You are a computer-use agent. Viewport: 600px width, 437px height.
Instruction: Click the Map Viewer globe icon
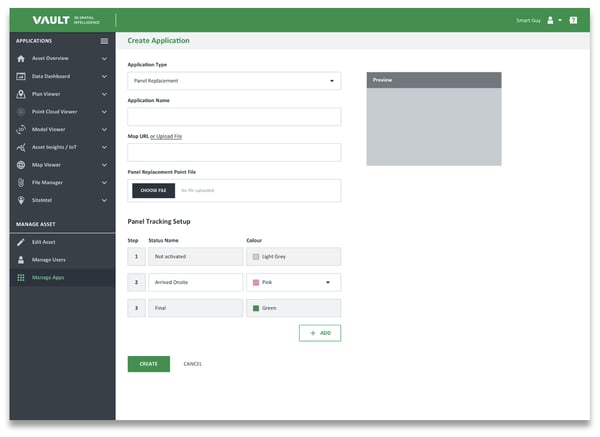click(x=21, y=165)
